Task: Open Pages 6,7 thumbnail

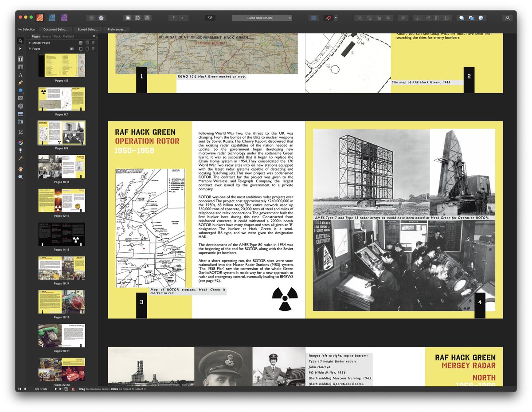Action: 62,99
